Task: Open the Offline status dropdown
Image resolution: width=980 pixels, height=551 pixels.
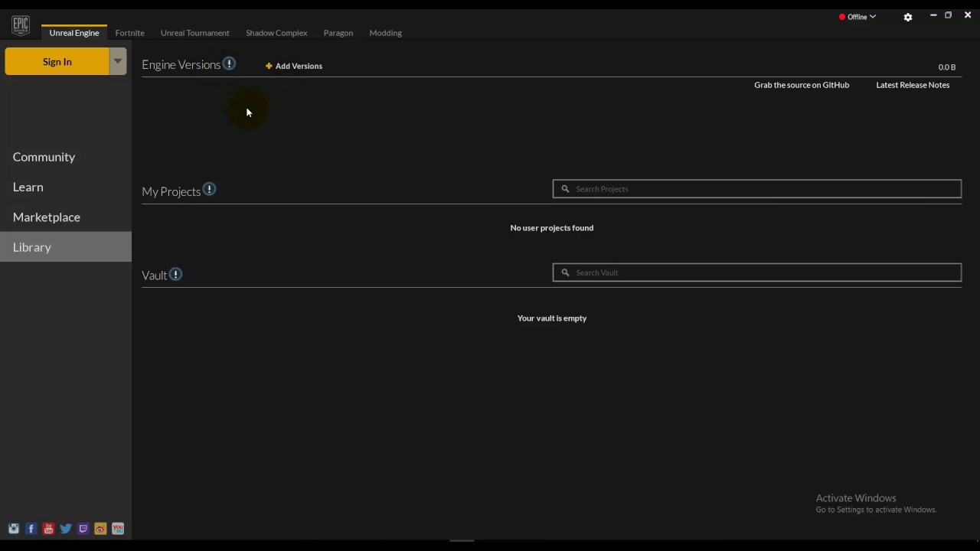Action: click(857, 17)
